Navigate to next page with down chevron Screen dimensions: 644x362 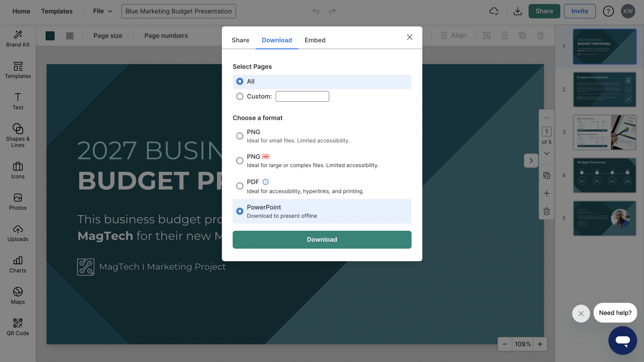pyautogui.click(x=547, y=153)
